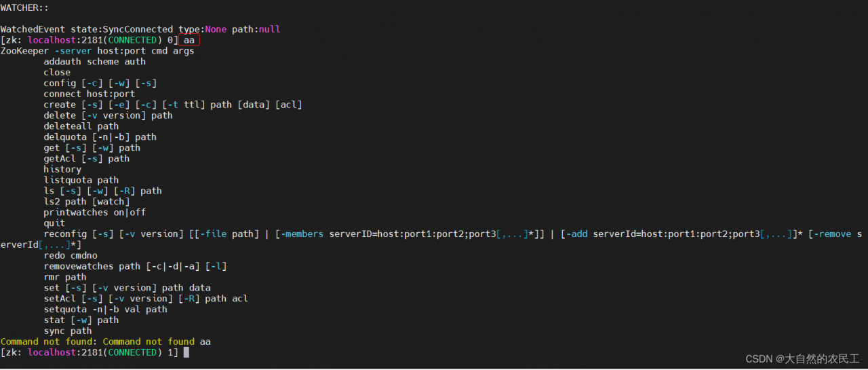Click the 'quit' command text
Screen dimensions: 868x370
[x=54, y=223]
